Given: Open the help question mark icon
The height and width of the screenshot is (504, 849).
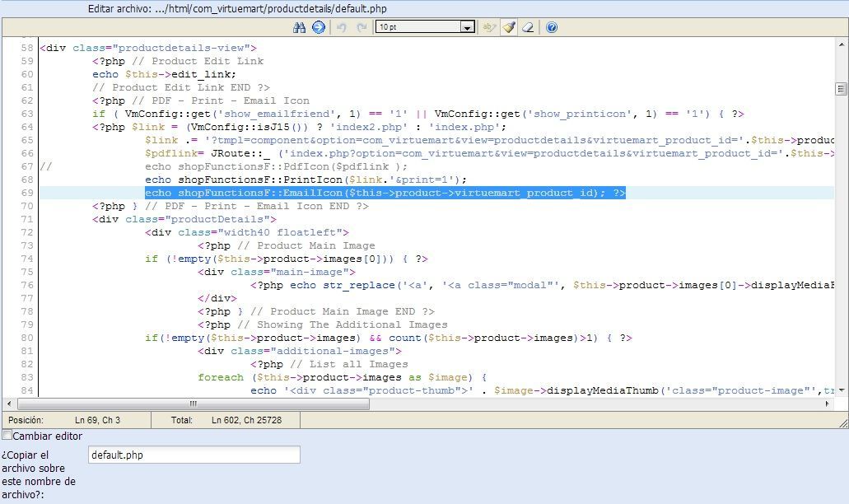Looking at the screenshot, I should point(552,27).
